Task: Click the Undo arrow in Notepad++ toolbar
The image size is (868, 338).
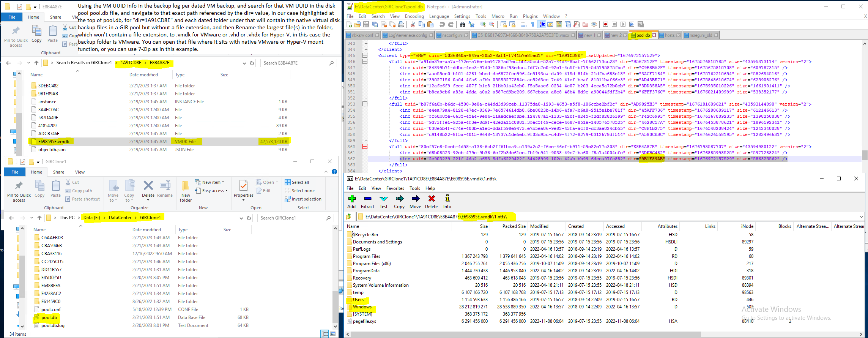Action: [442, 24]
